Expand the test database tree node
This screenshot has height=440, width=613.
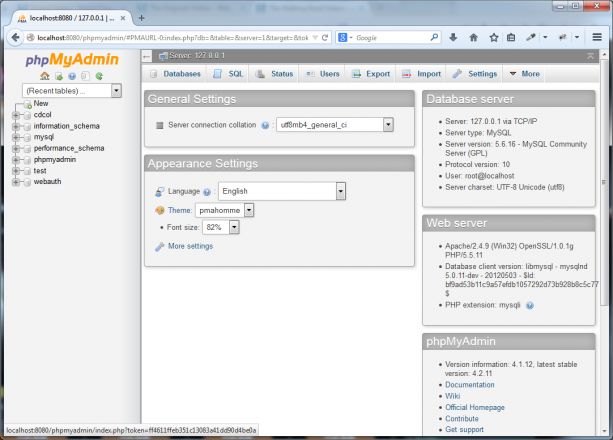point(16,171)
